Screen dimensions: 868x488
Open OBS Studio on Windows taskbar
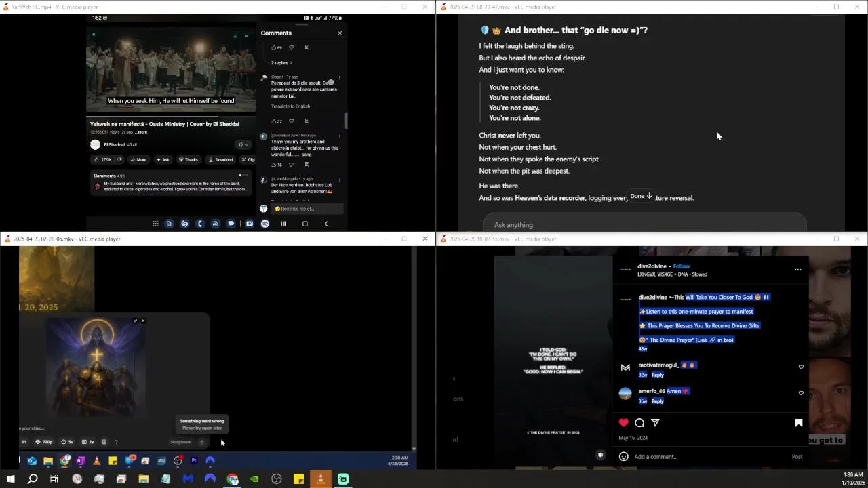277,479
